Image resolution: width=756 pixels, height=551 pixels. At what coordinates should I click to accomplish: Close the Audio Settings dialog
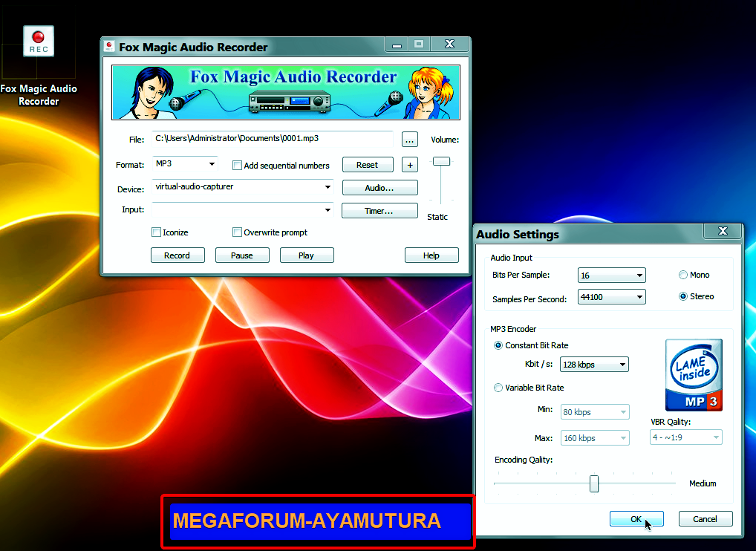coord(723,231)
